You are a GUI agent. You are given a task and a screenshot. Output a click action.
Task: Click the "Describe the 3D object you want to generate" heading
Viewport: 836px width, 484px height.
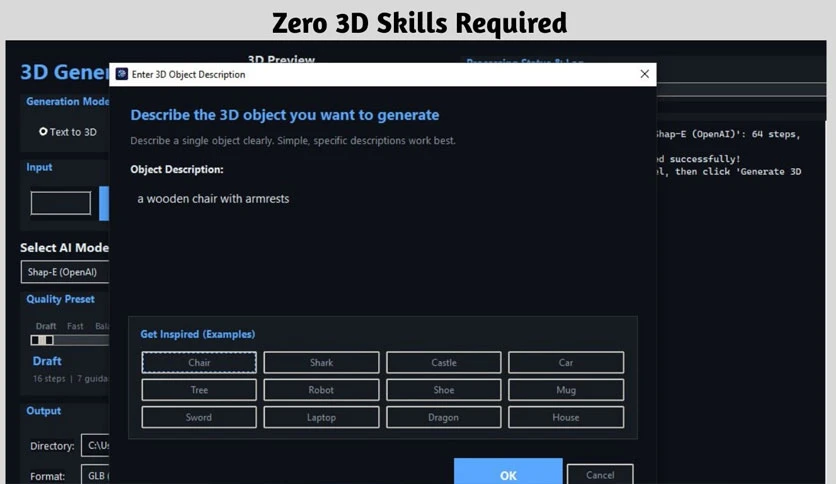pos(285,115)
